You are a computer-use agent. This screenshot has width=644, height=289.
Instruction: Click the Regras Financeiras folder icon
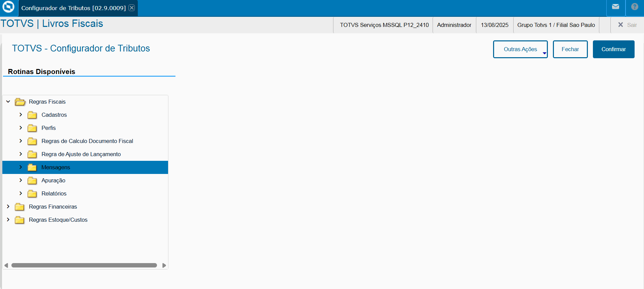coord(19,207)
